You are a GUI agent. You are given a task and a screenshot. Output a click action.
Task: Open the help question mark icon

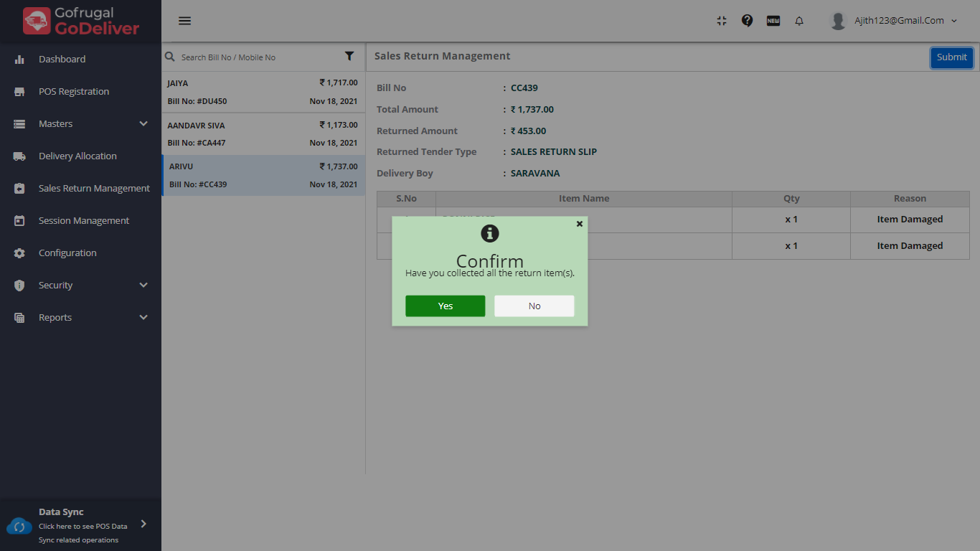click(748, 21)
